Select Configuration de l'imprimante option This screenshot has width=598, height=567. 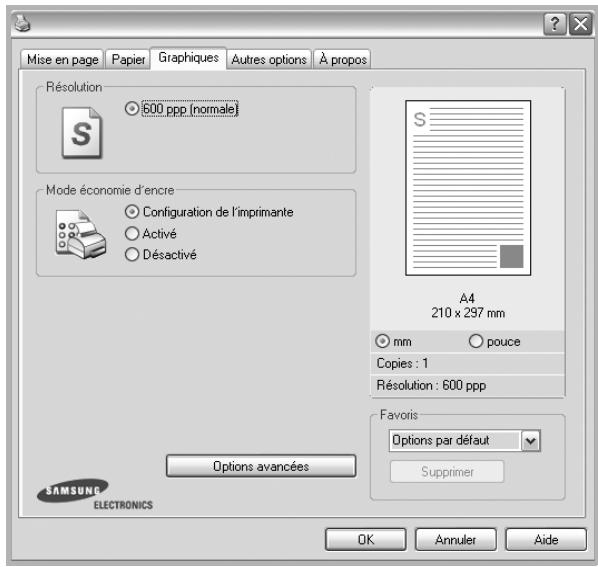tap(132, 212)
